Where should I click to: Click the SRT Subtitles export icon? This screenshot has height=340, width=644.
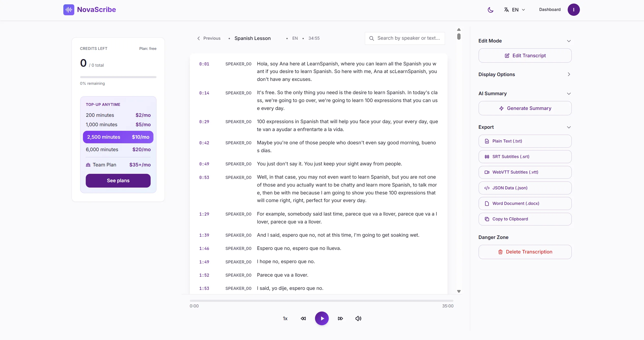487,157
